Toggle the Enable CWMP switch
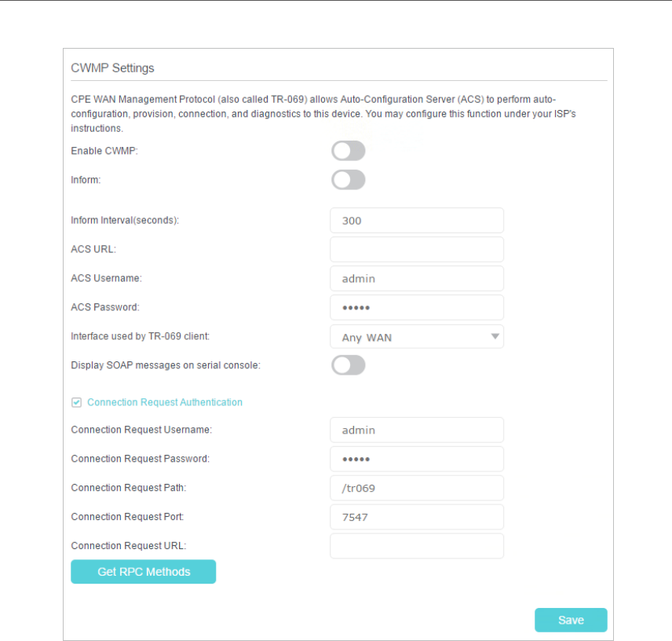 click(x=348, y=151)
